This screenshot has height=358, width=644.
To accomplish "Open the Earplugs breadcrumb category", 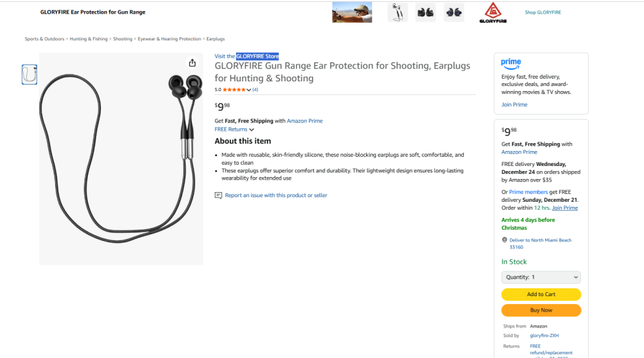I will pos(215,39).
